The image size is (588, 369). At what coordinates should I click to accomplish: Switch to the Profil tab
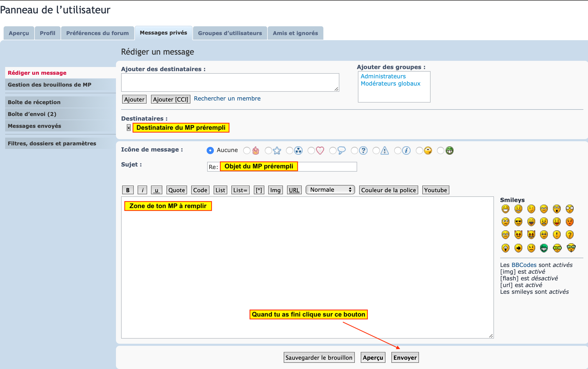(x=47, y=33)
